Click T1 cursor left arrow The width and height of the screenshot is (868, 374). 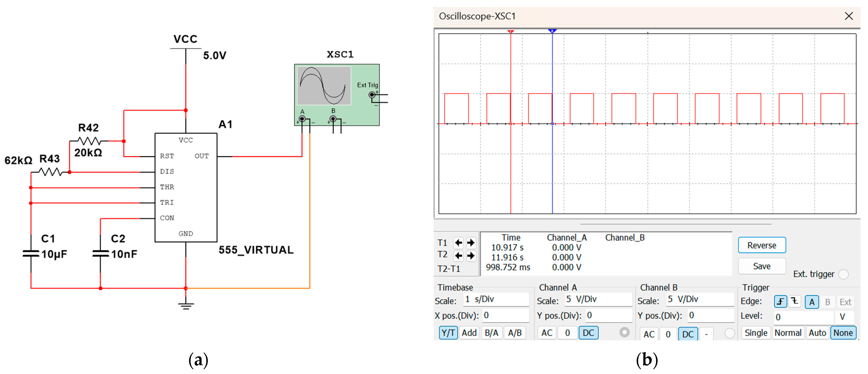458,242
